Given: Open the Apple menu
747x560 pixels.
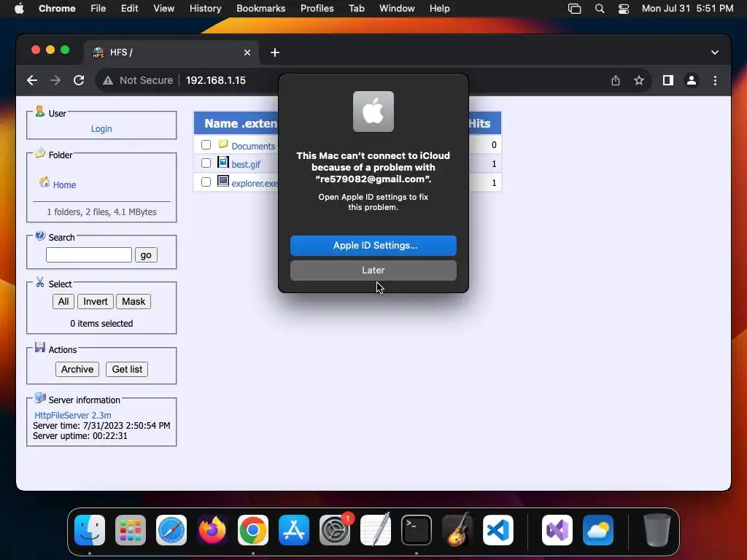Looking at the screenshot, I should click(19, 8).
